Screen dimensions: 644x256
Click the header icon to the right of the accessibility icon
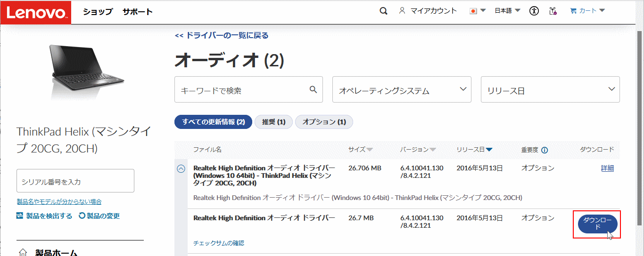click(x=553, y=11)
